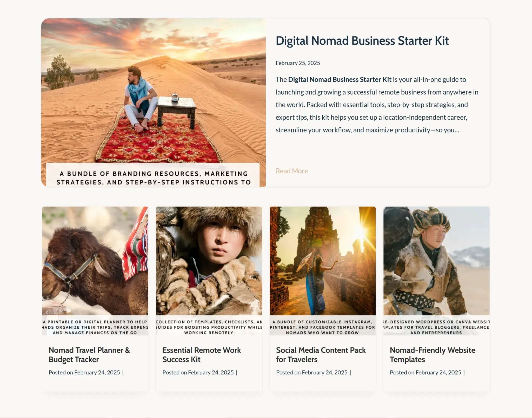Open Essential Remote Work Success Kit post
Screen dimensions: 532x418
pyautogui.click(x=202, y=355)
